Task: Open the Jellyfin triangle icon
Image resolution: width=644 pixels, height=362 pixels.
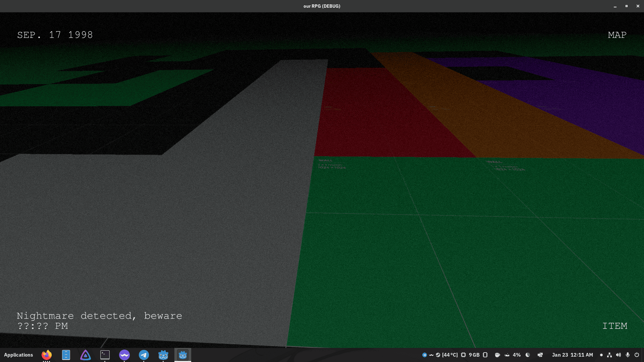Action: [86, 355]
